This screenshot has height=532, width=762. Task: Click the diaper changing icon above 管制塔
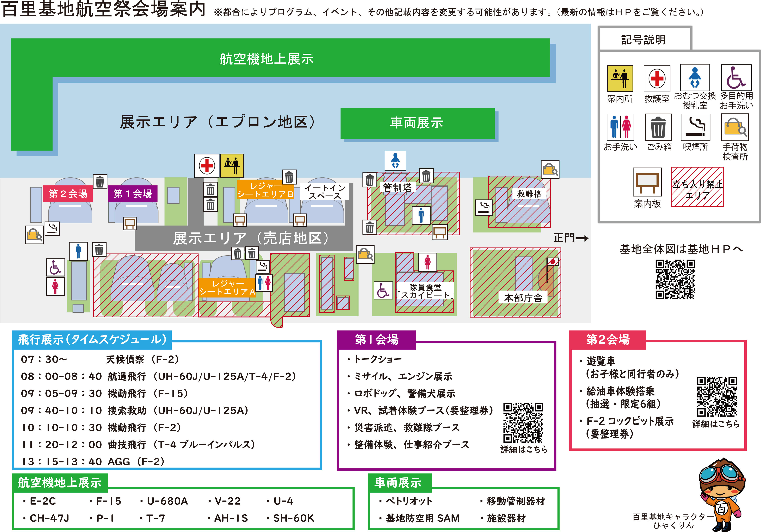(x=395, y=161)
